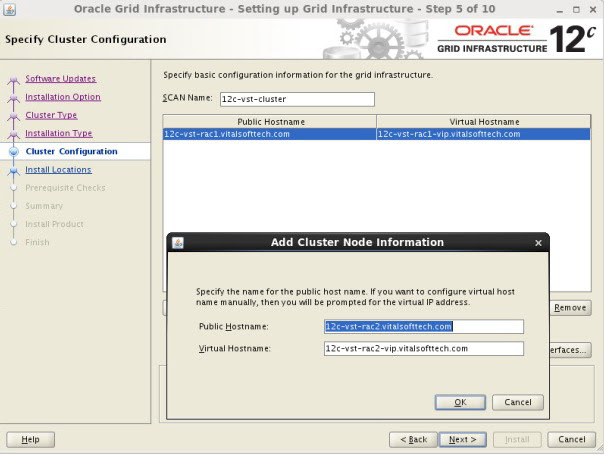This screenshot has height=455, width=604.
Task: Click the Installation Option step marker icon
Action: click(x=14, y=98)
